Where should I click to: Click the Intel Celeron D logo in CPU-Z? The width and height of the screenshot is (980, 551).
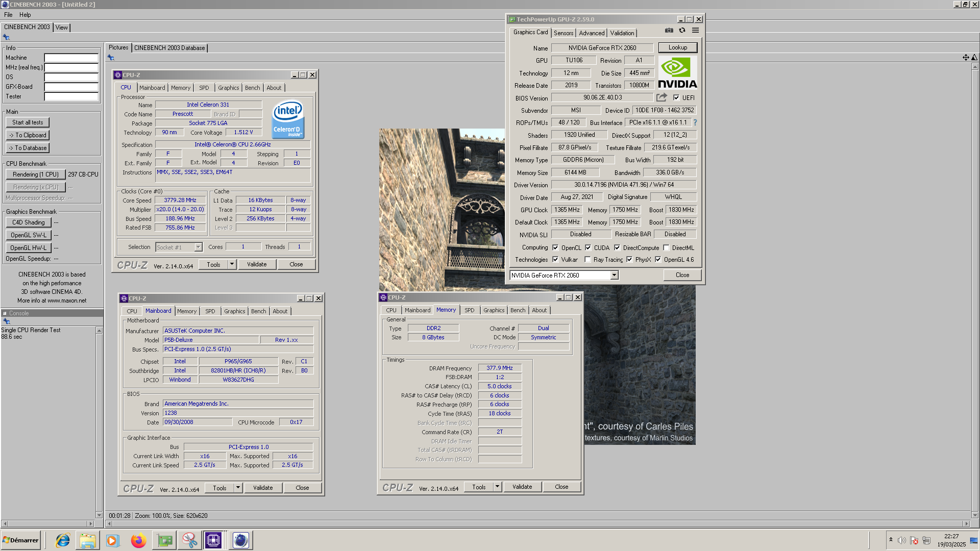point(288,119)
